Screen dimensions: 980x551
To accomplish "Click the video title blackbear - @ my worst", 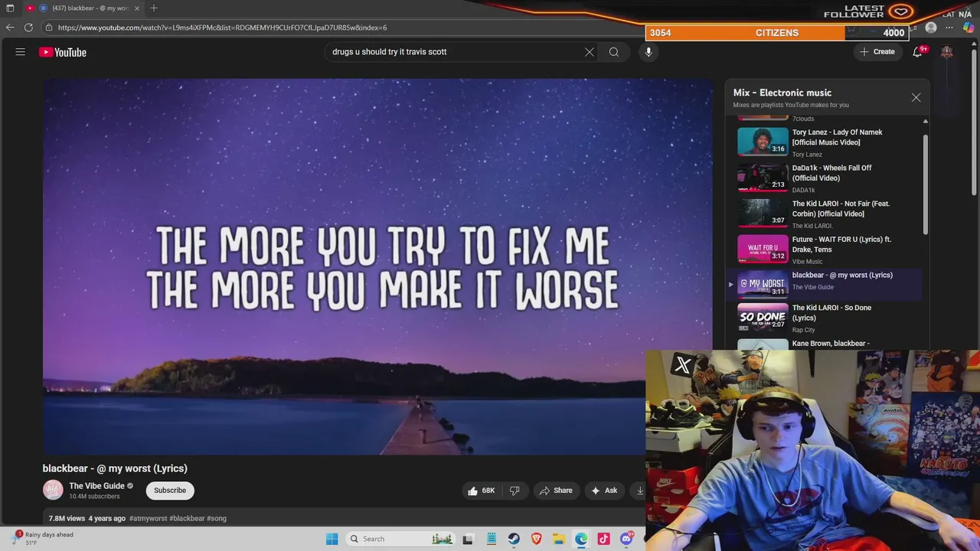I will tap(115, 468).
